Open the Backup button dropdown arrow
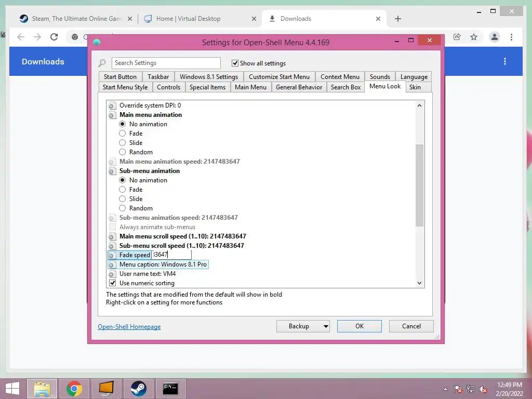 tap(326, 326)
